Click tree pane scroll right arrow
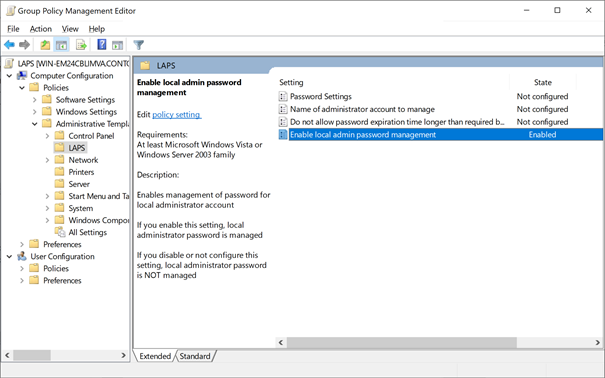This screenshot has width=605, height=378. [x=123, y=355]
